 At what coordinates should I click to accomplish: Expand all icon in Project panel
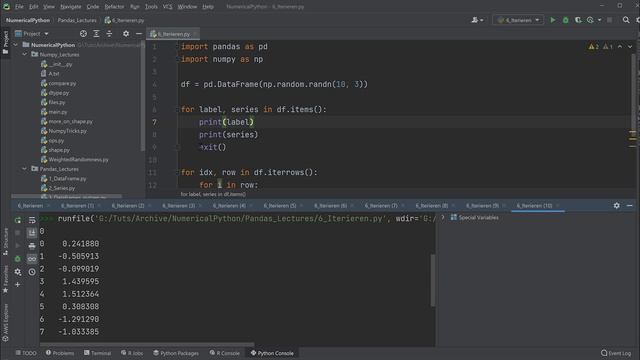pyautogui.click(x=96, y=33)
